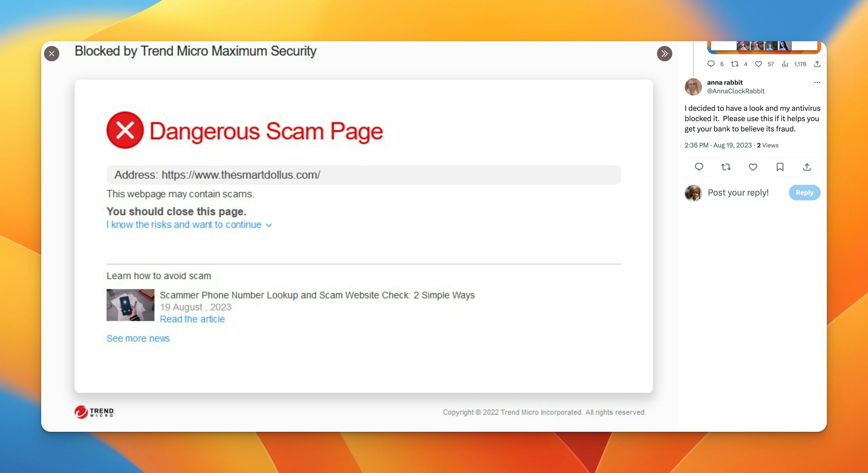Like anna rabbit's post
This screenshot has height=473, width=868.
pos(753,167)
